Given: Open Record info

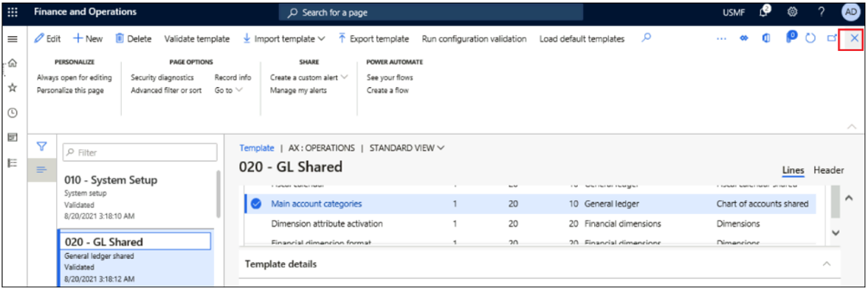Looking at the screenshot, I should [x=232, y=77].
